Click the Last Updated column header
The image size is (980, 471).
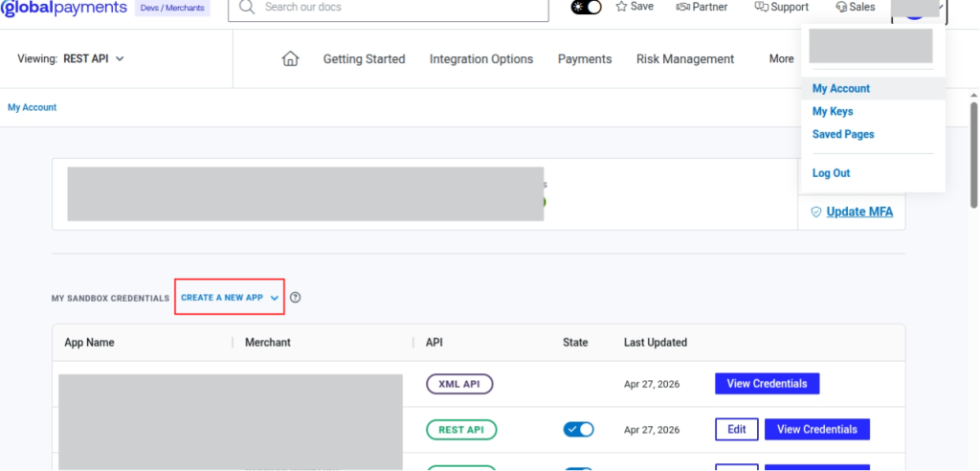[655, 342]
